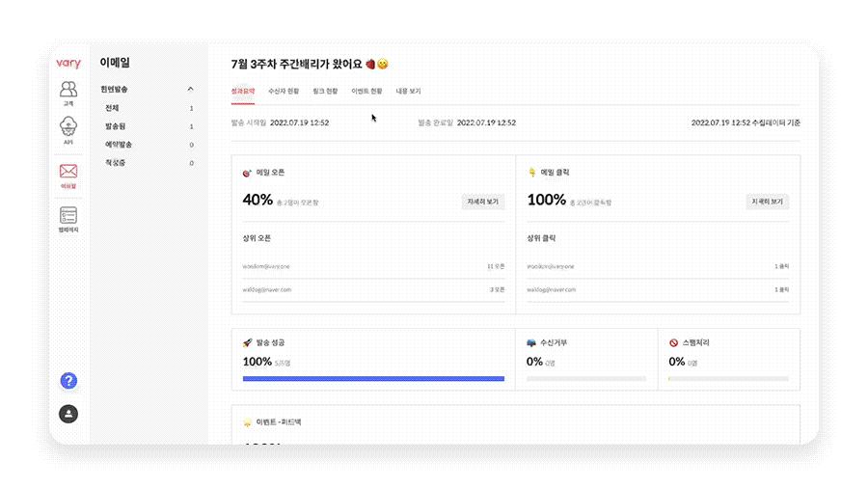Click the pointing hand icon beside 메일 클릭
The height and width of the screenshot is (488, 868).
click(532, 173)
